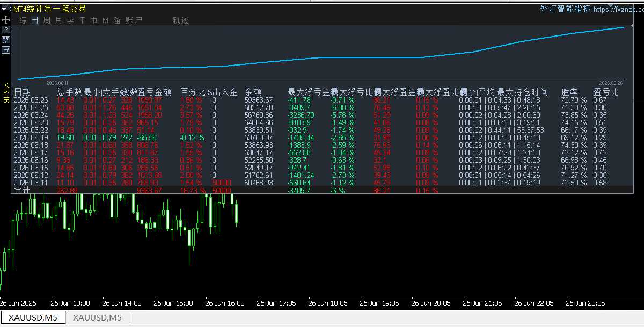Click total percentage 18.73 %

pos(192,191)
